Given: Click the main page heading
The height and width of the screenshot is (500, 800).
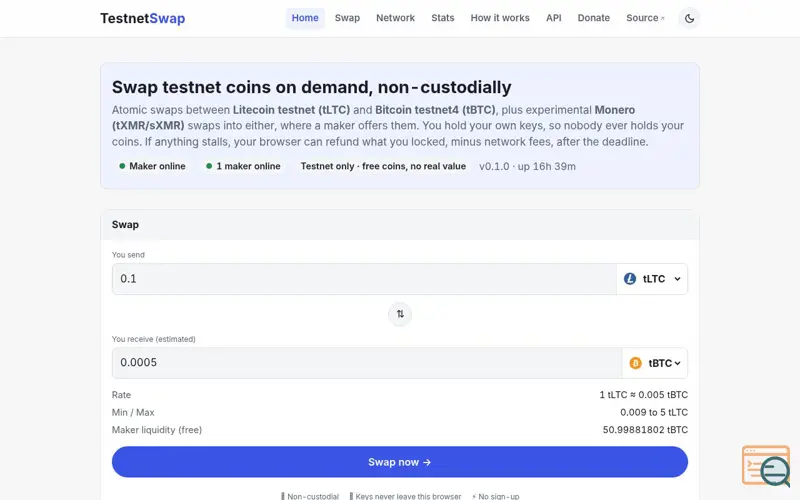Looking at the screenshot, I should coord(311,87).
